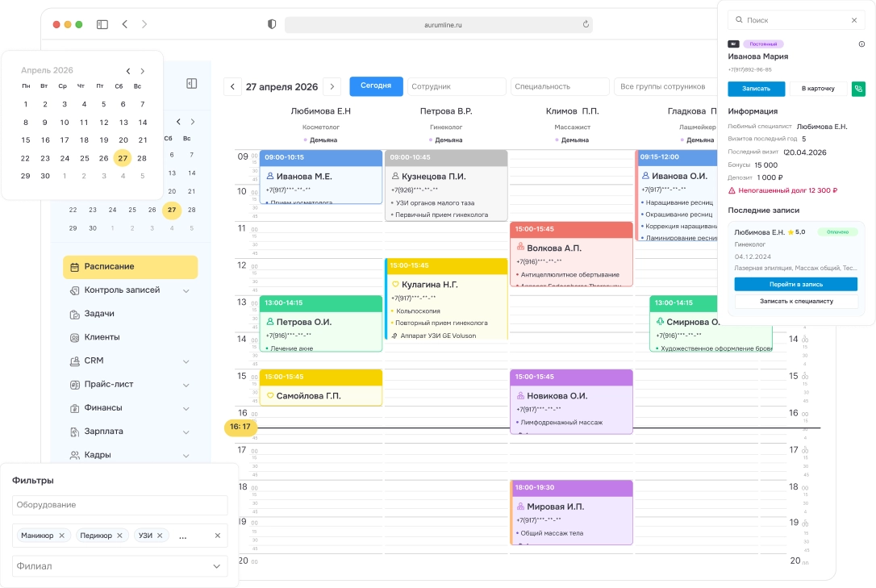This screenshot has height=588, width=876.
Task: Click the browser reload icon
Action: 586,25
